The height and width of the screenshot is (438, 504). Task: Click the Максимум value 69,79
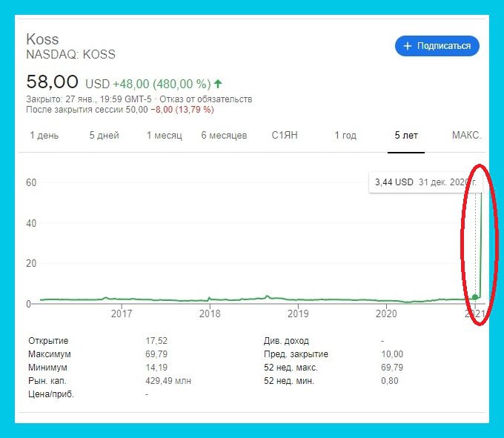[x=156, y=354]
